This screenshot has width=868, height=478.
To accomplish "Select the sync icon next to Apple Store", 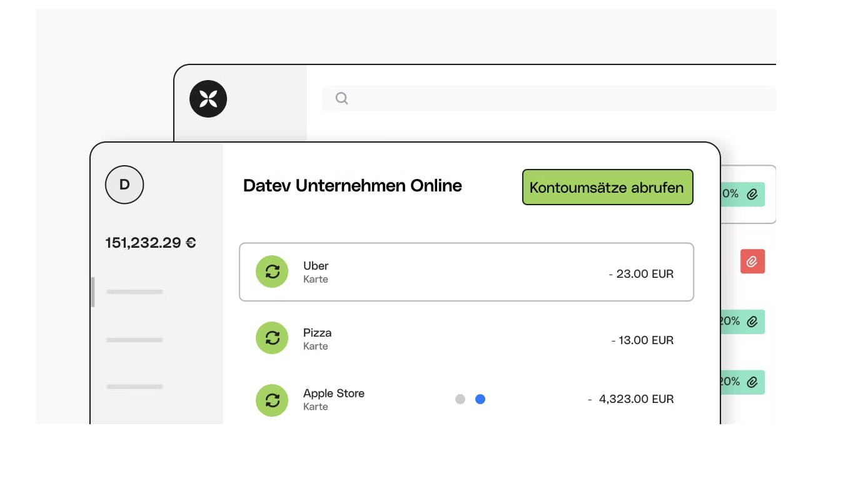I will click(x=272, y=400).
